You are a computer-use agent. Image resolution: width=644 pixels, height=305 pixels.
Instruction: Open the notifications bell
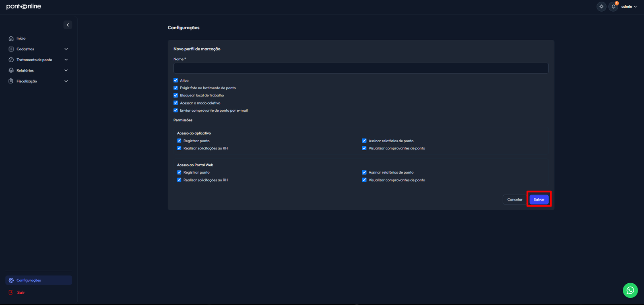click(x=613, y=6)
